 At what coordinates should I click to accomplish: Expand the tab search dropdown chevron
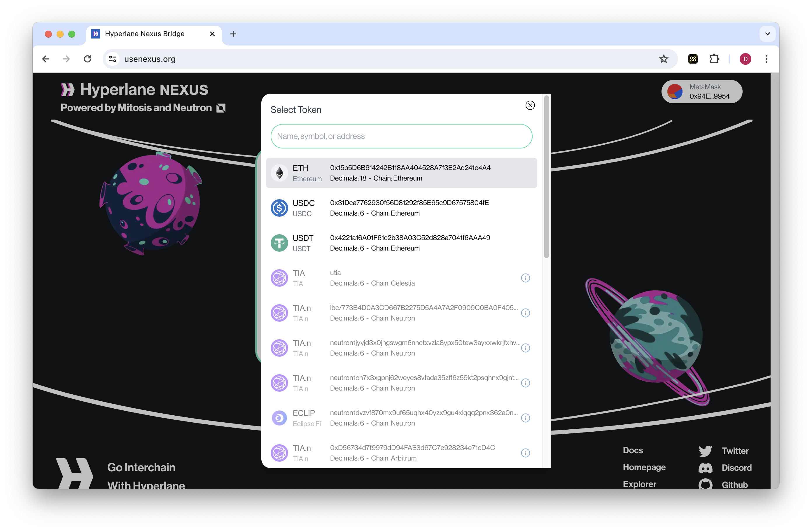click(x=767, y=34)
